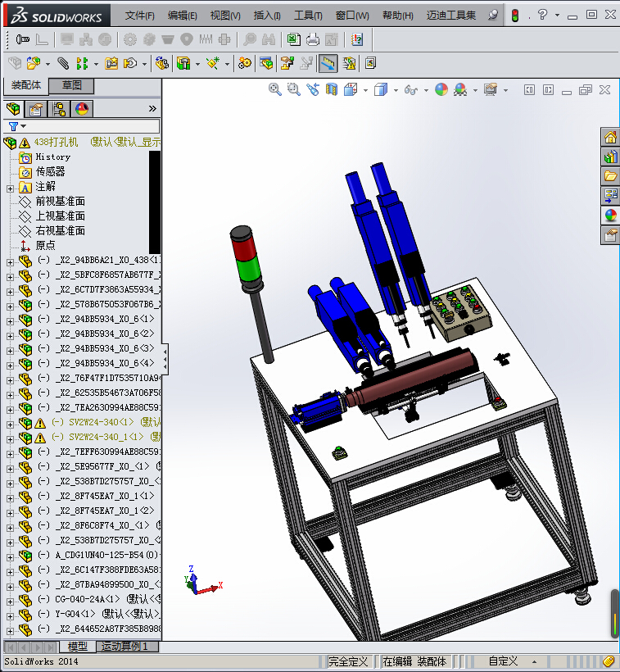Toggle the highlighted measure toolbar button
620x672 pixels.
point(328,63)
